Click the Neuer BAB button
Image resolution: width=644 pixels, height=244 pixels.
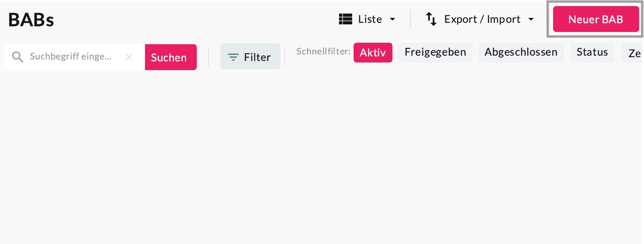coord(595,19)
